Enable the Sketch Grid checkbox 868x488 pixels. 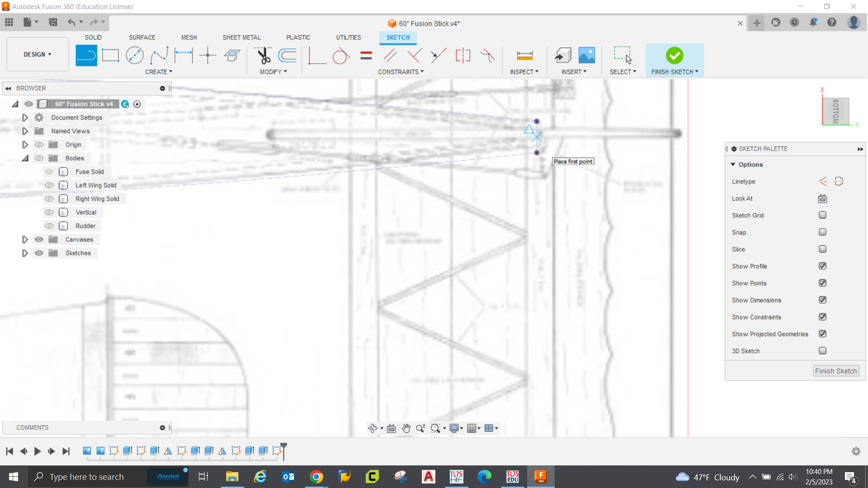click(822, 216)
